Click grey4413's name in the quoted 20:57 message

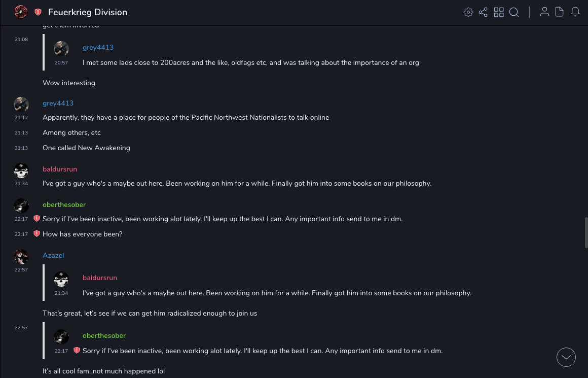tap(98, 47)
